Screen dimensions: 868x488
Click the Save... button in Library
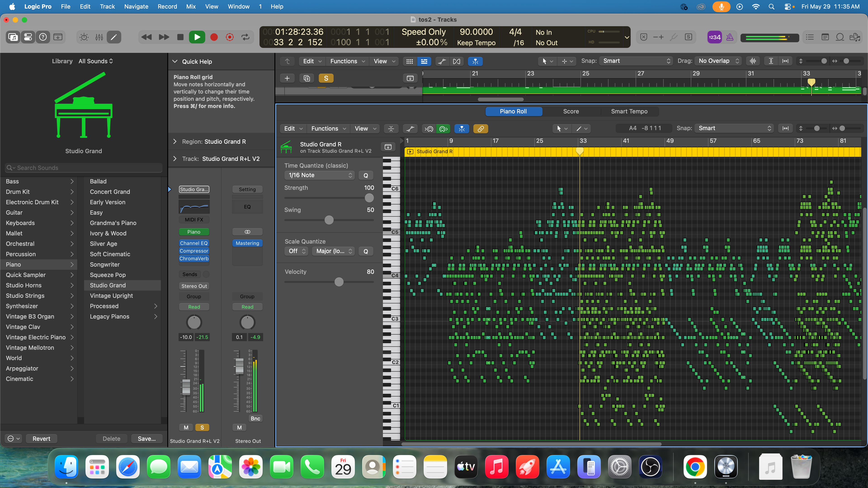(146, 439)
